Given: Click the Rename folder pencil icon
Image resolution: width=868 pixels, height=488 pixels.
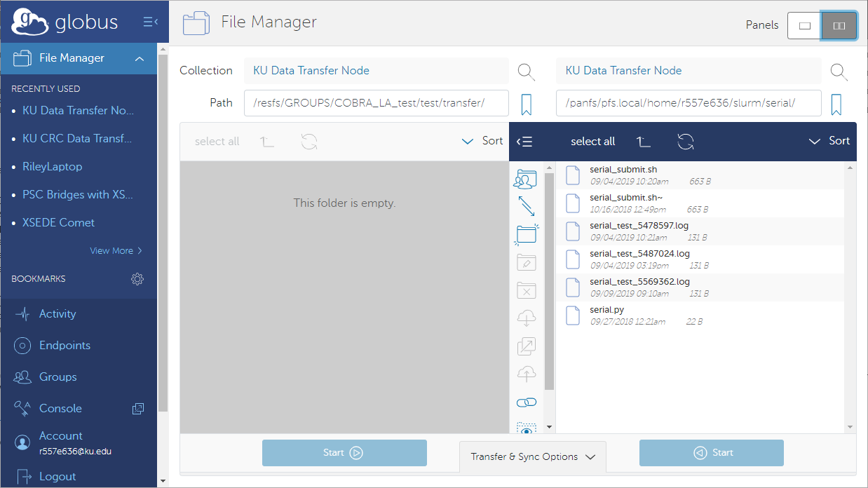Looking at the screenshot, I should [526, 262].
